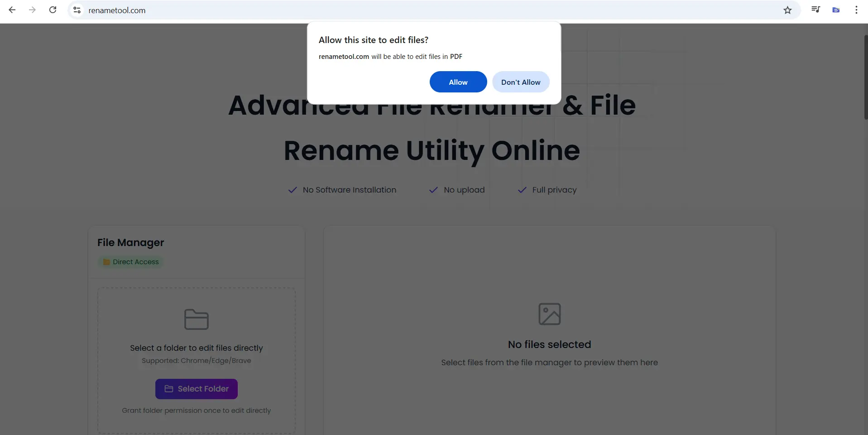Viewport: 868px width, 435px height.
Task: Click the Select Folder button
Action: tap(197, 389)
